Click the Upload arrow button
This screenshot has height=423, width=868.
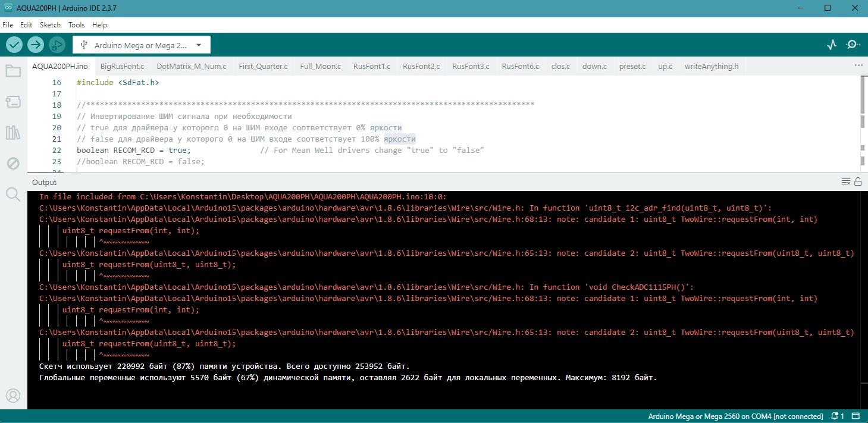pyautogui.click(x=36, y=45)
